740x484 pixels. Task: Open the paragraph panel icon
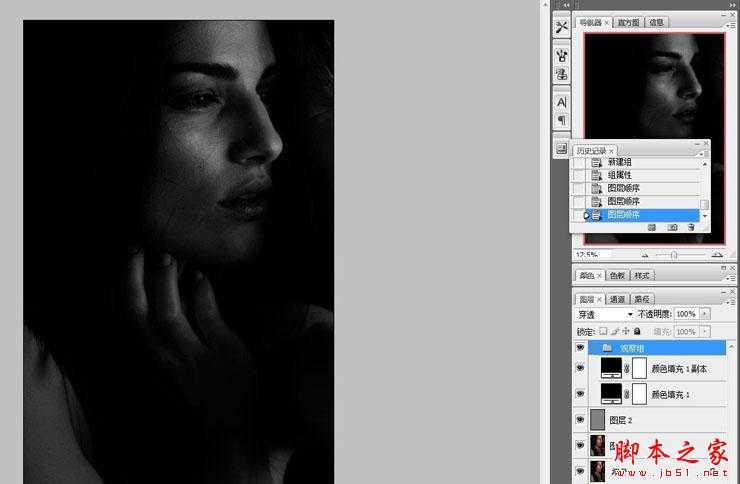coord(561,121)
